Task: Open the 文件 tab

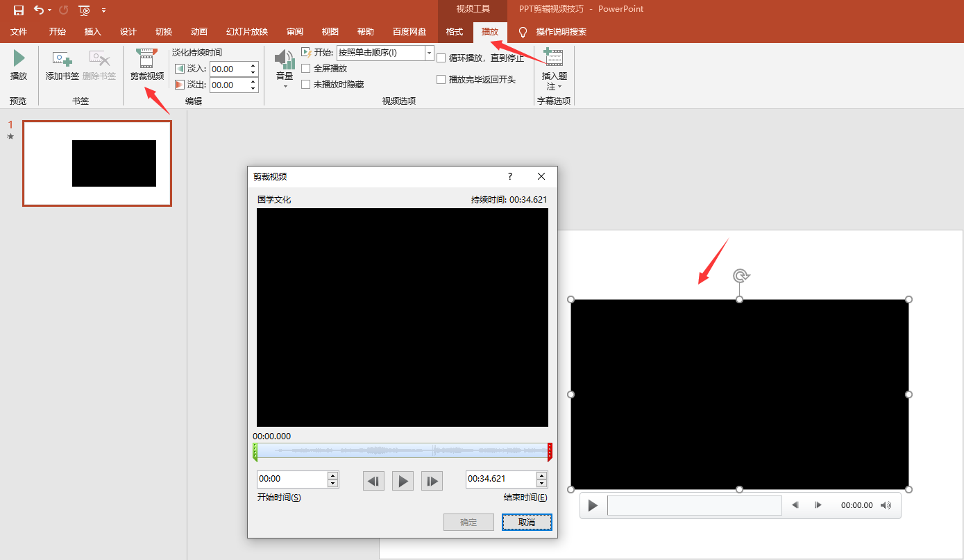Action: tap(19, 32)
